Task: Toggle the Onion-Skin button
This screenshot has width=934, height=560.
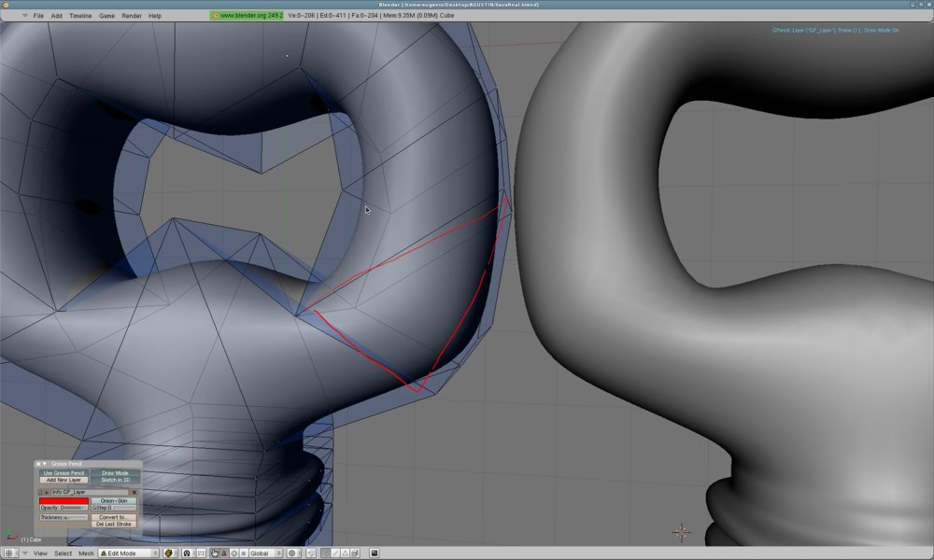Action: (114, 501)
